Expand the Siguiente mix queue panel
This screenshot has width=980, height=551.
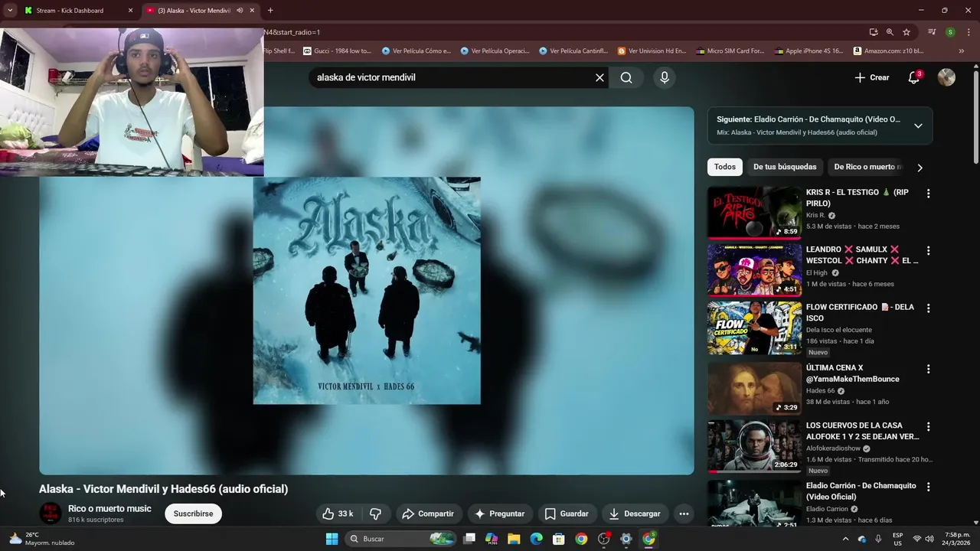coord(918,126)
